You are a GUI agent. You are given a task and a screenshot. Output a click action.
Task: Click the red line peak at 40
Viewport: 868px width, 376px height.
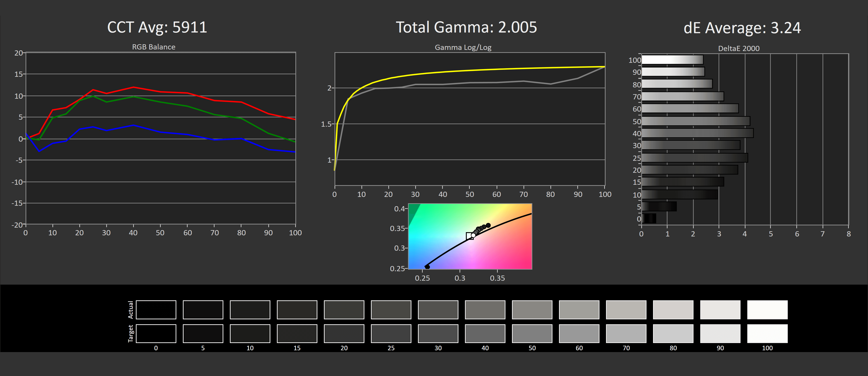pyautogui.click(x=133, y=87)
